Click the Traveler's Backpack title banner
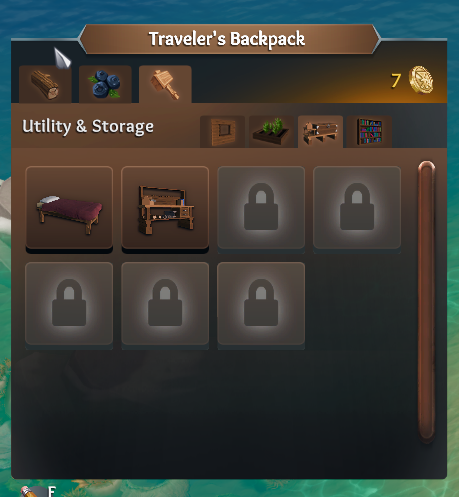Image resolution: width=459 pixels, height=497 pixels. [229, 39]
